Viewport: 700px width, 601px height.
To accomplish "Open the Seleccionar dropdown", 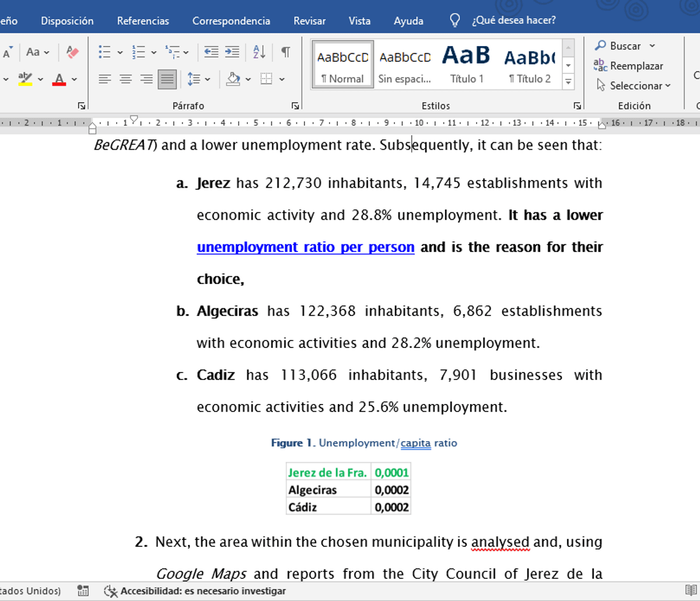I will pyautogui.click(x=633, y=86).
